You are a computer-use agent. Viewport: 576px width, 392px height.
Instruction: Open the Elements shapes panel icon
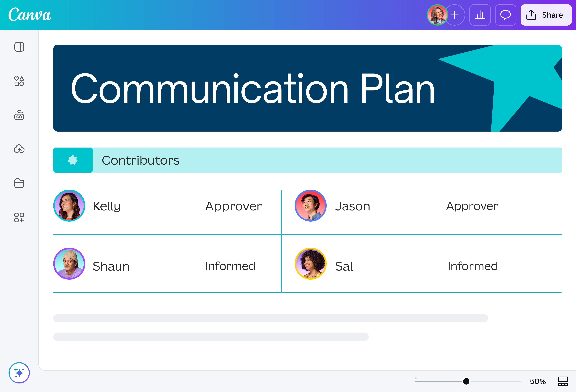[x=19, y=81]
